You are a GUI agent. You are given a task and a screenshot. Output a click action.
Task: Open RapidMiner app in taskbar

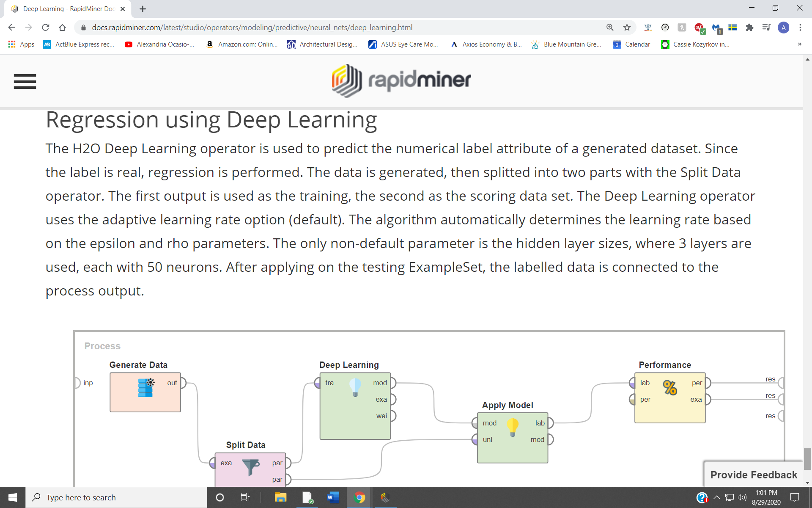[385, 497]
